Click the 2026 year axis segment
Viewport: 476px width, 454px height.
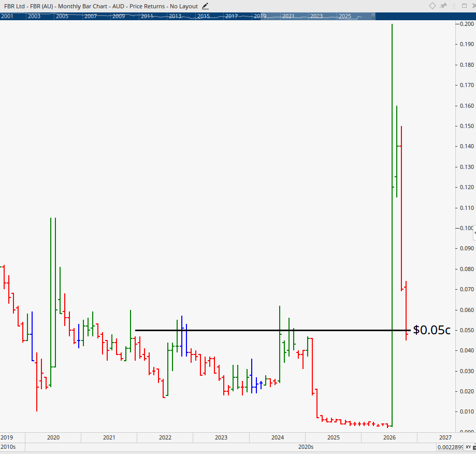389,437
